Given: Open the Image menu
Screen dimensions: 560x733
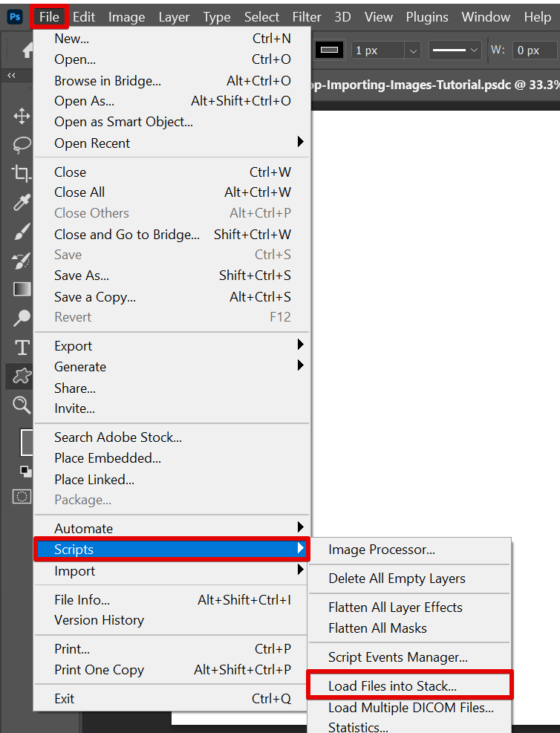Looking at the screenshot, I should click(x=127, y=17).
